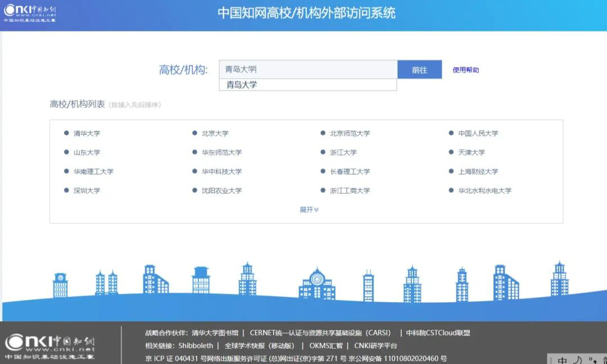Viewport: 607px width, 364px height.
Task: Select 华北水利水电大学 from the list
Action: pos(484,190)
